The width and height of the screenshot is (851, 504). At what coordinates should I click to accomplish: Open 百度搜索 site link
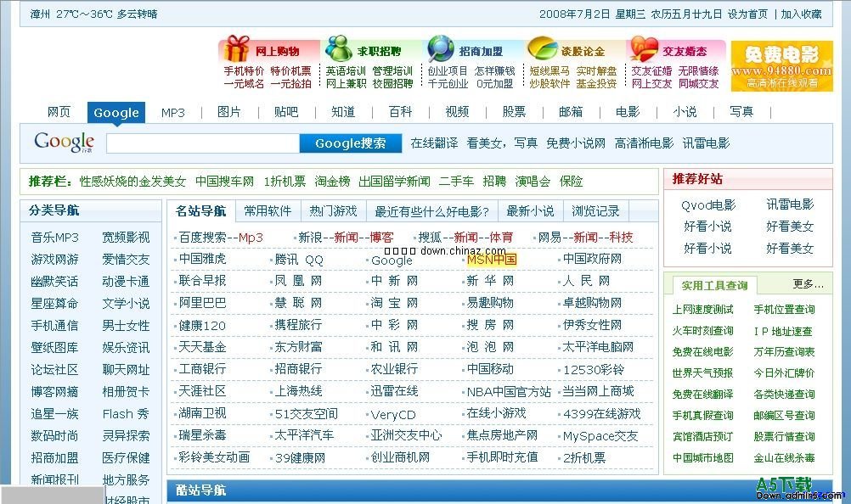[202, 238]
